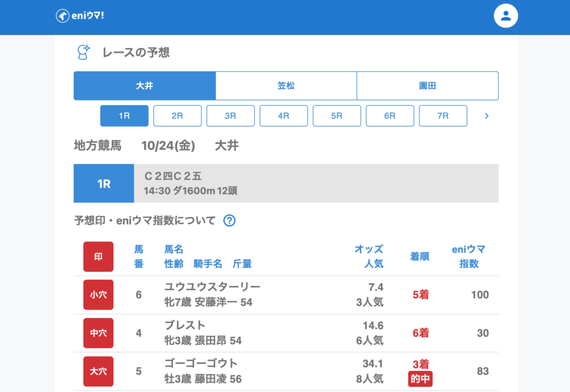The image size is (570, 392).
Task: Click the red 印 header badge
Action: click(x=99, y=257)
